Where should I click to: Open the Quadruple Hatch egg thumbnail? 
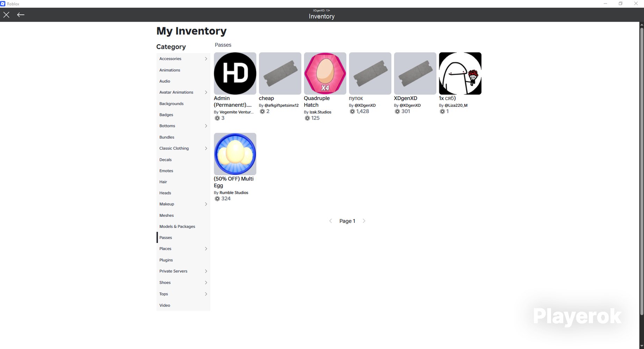point(325,73)
